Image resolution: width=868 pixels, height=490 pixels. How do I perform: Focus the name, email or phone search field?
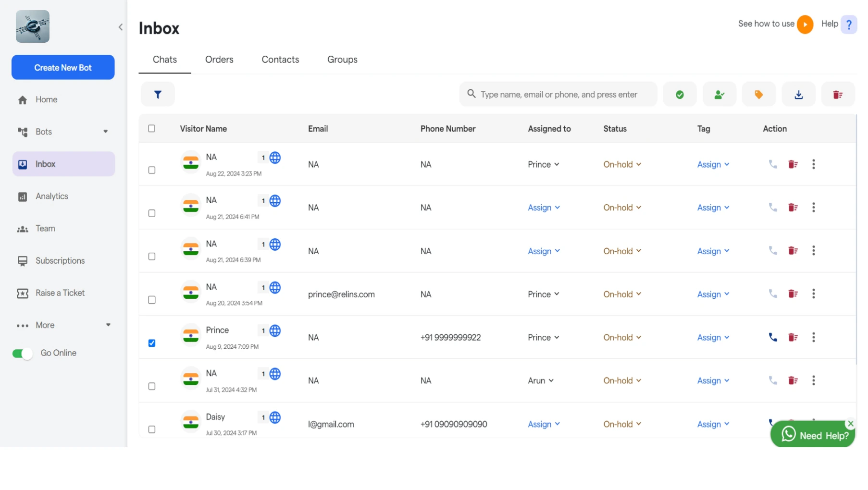click(x=558, y=94)
